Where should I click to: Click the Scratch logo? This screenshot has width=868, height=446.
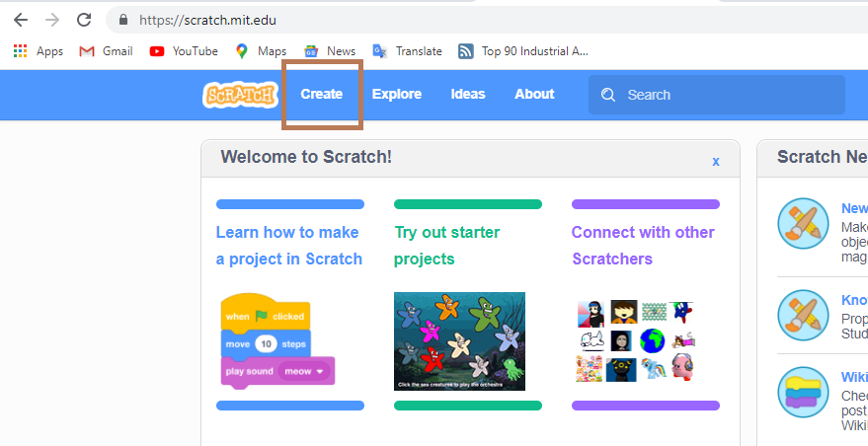point(240,95)
